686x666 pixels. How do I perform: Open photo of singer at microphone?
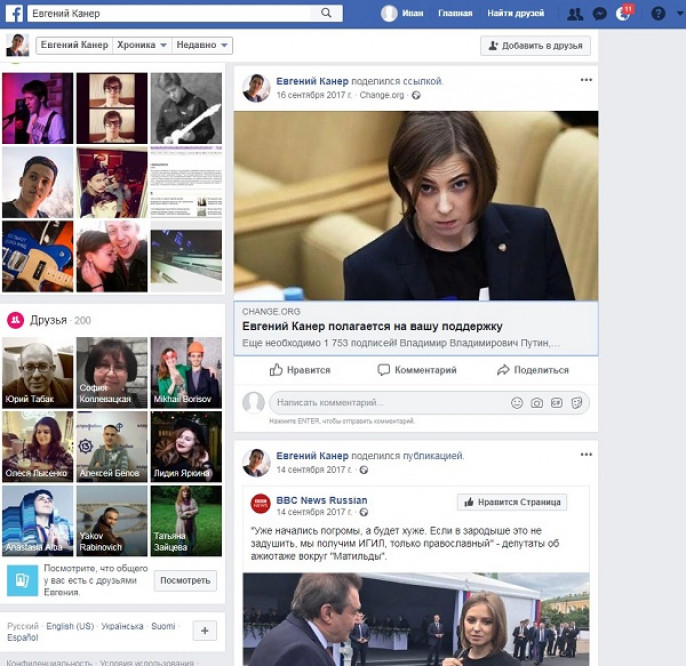click(x=38, y=109)
